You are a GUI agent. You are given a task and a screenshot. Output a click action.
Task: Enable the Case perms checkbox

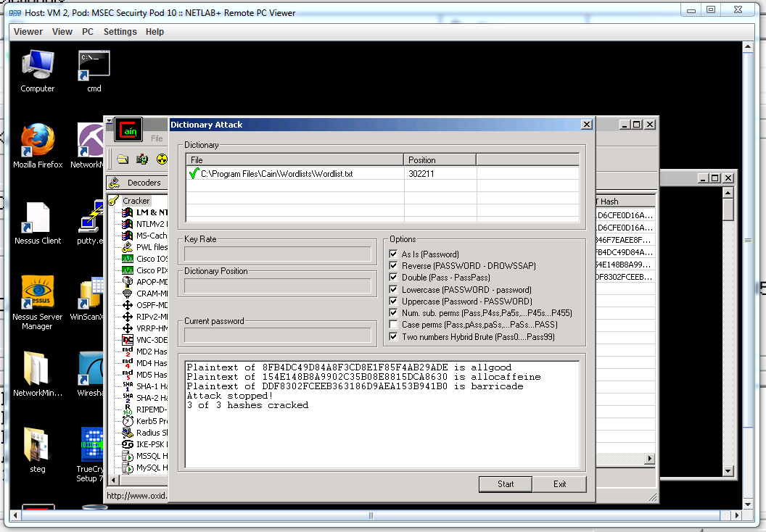pos(393,325)
